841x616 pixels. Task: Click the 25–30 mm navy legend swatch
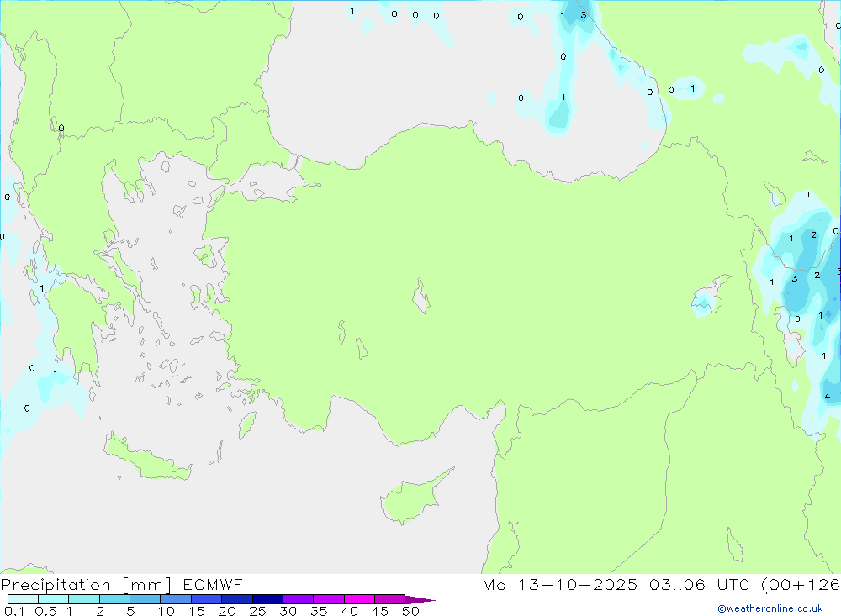[267, 599]
